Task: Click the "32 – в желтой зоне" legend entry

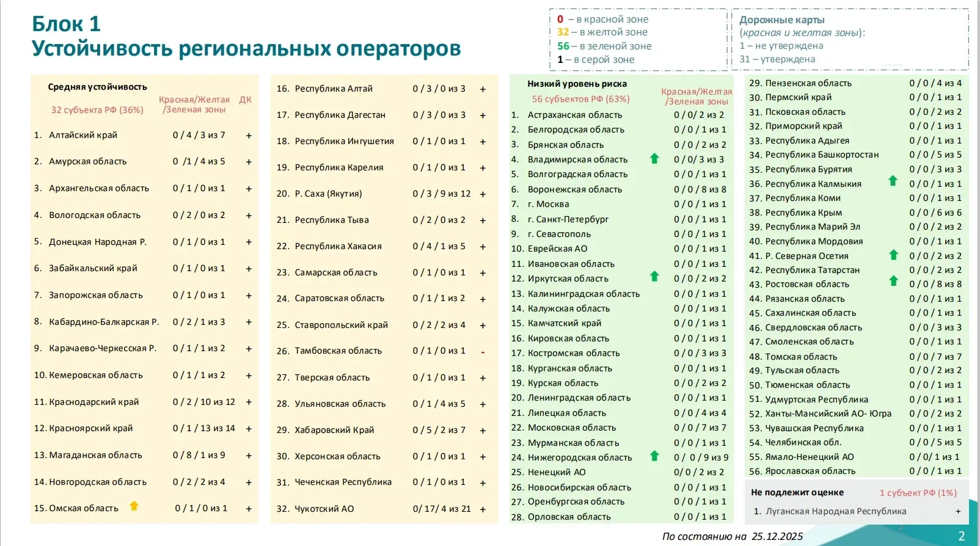Action: tap(602, 32)
